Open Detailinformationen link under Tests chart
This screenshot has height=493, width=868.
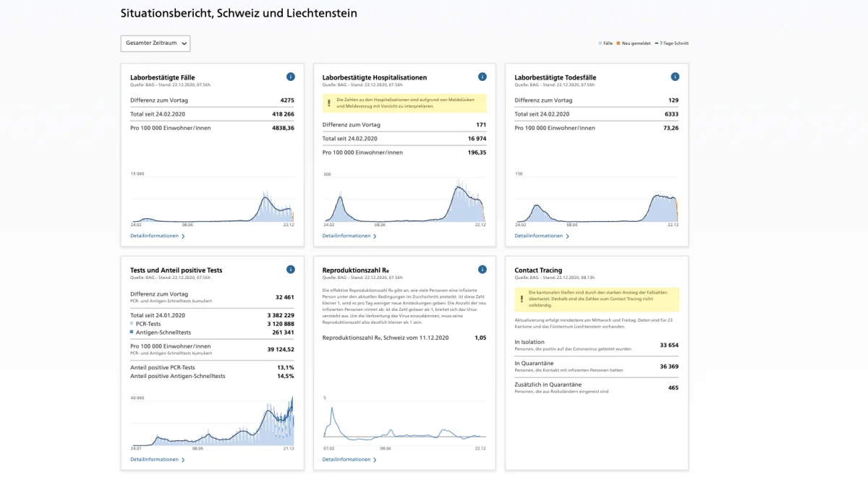point(158,459)
